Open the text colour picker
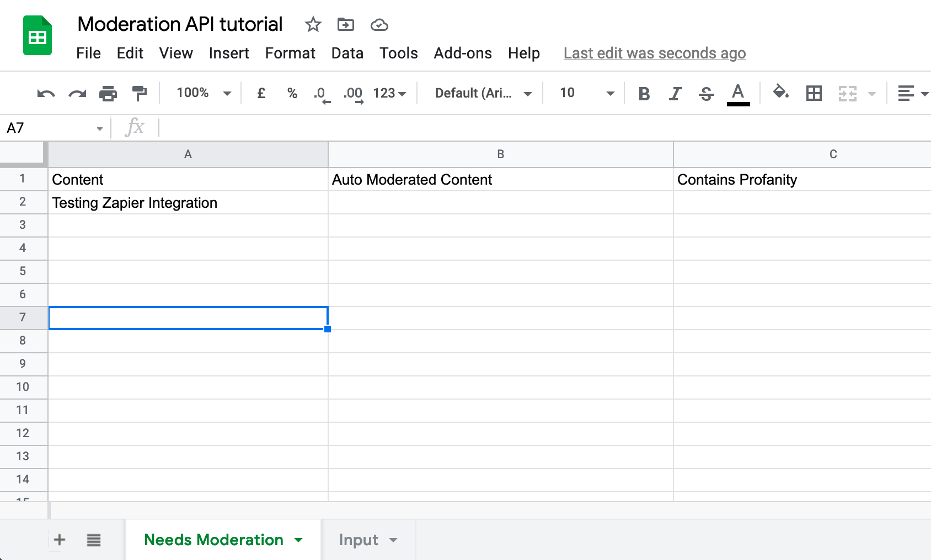 click(738, 94)
